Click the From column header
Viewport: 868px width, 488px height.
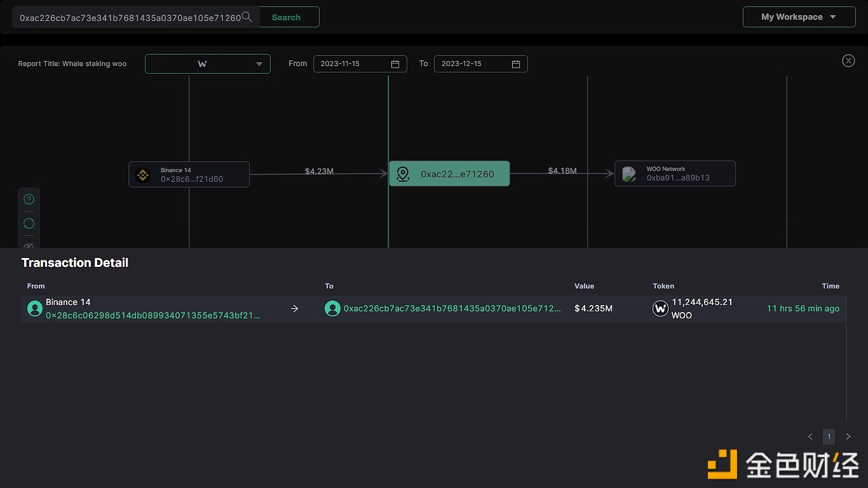36,286
